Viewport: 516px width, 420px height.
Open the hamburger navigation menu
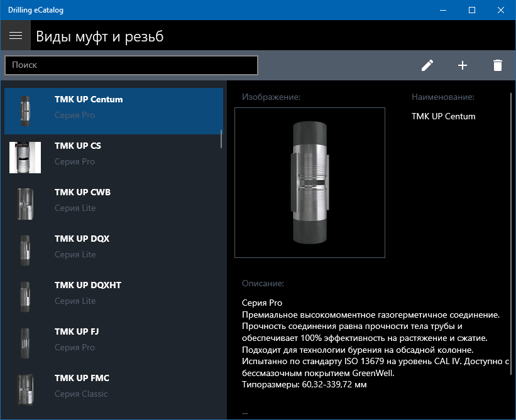(x=16, y=36)
